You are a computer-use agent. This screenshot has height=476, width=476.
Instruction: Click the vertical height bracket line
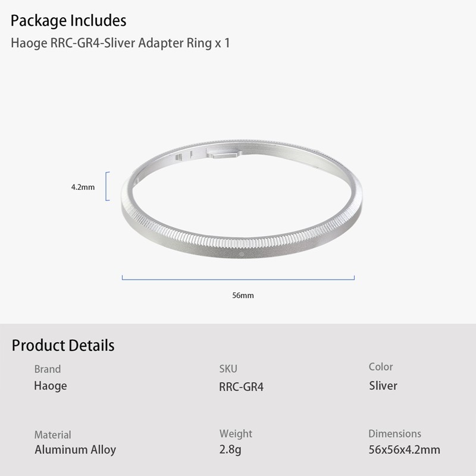pyautogui.click(x=107, y=186)
